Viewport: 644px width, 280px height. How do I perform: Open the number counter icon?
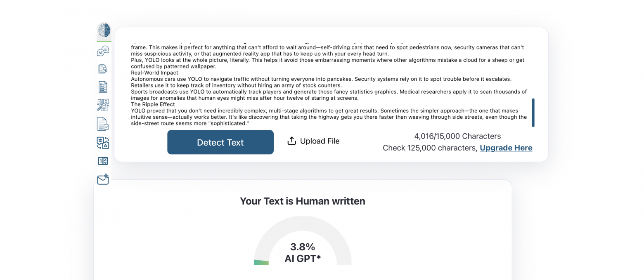pos(103,161)
